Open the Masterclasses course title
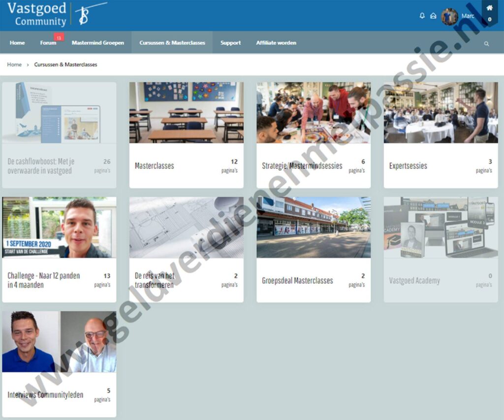The width and height of the screenshot is (504, 420). [x=154, y=166]
